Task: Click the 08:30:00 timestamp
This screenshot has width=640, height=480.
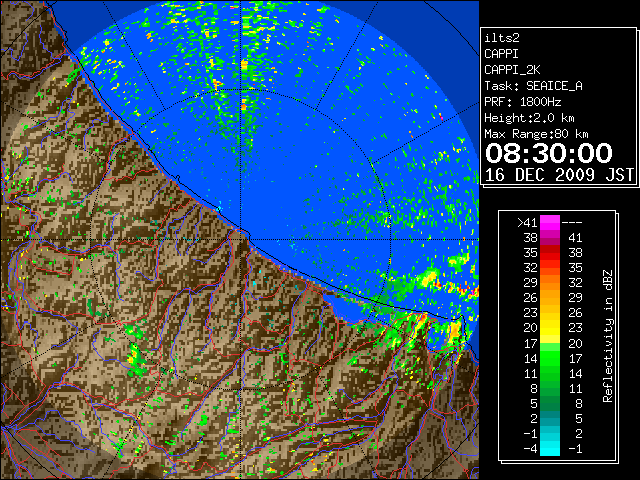Action: [x=549, y=153]
